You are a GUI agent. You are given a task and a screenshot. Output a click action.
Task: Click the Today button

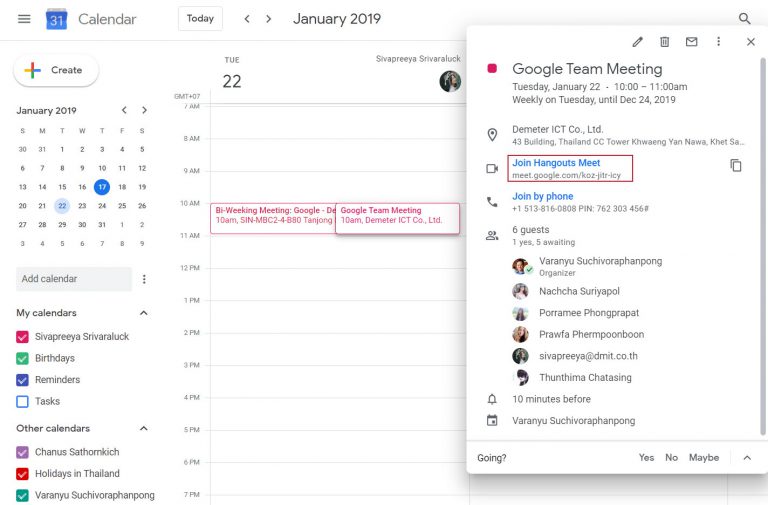[200, 19]
